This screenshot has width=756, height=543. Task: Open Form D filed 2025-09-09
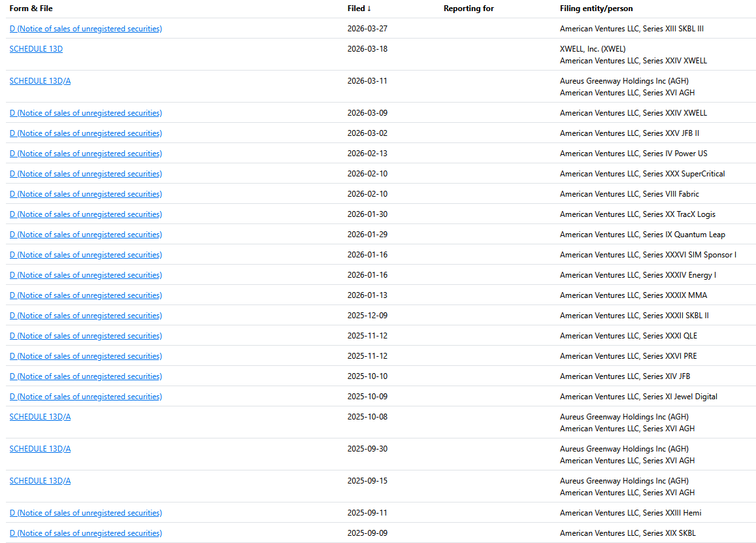(x=86, y=533)
